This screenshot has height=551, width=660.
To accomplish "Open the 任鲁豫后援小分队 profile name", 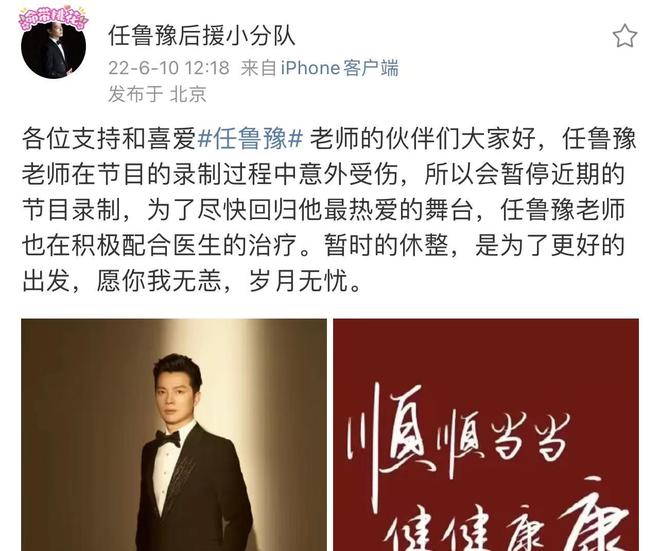I will [x=202, y=35].
